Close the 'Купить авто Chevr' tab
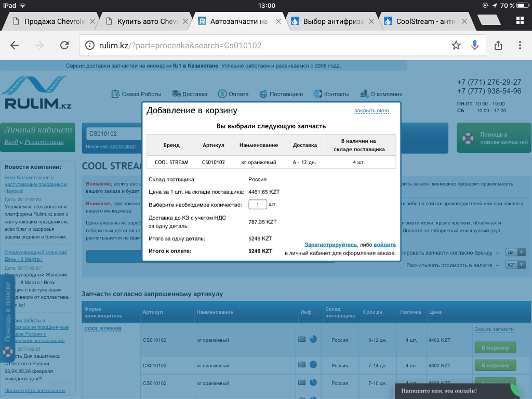532x399 pixels. pyautogui.click(x=185, y=21)
